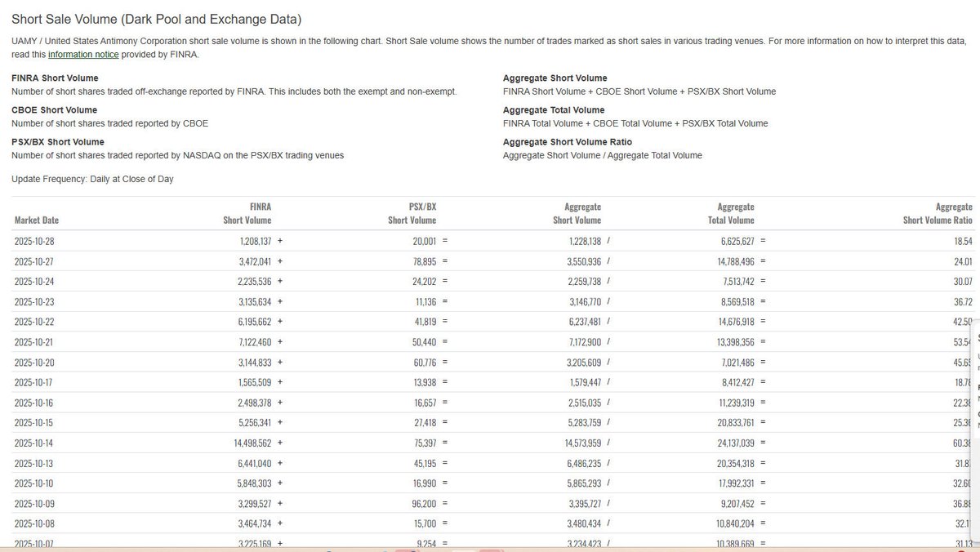The height and width of the screenshot is (552, 980).
Task: Select the 2025-10-27 market date cell
Action: [x=34, y=262]
